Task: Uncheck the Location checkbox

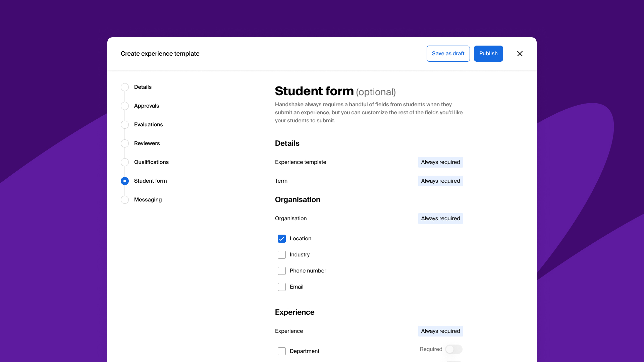Action: 282,239
